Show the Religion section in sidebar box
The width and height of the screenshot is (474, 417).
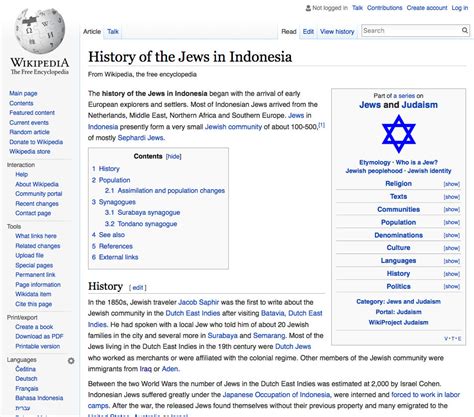[x=452, y=184]
